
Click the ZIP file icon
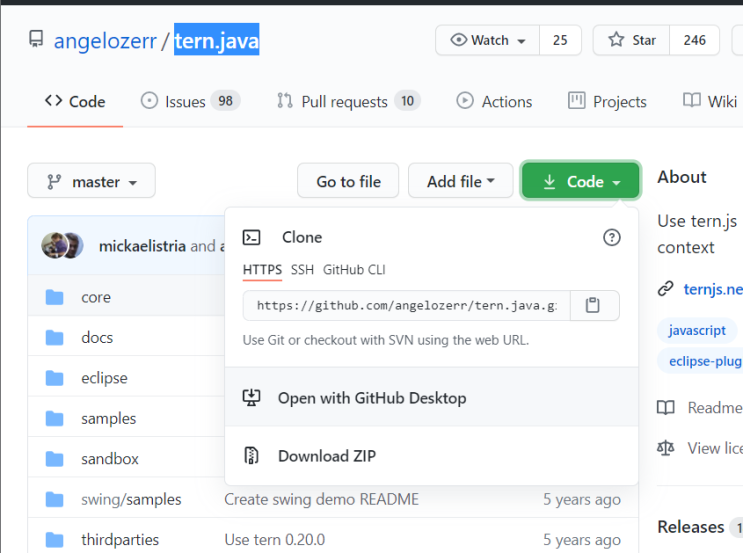[x=251, y=455]
